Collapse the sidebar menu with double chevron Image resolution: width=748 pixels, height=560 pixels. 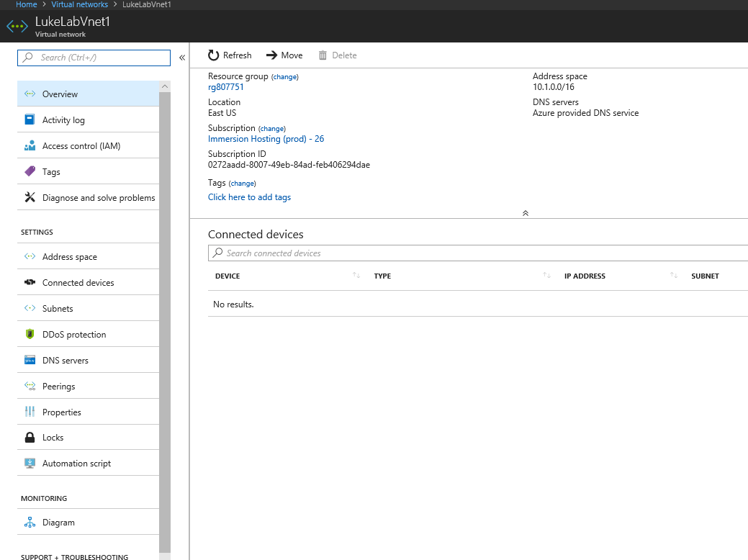182,58
